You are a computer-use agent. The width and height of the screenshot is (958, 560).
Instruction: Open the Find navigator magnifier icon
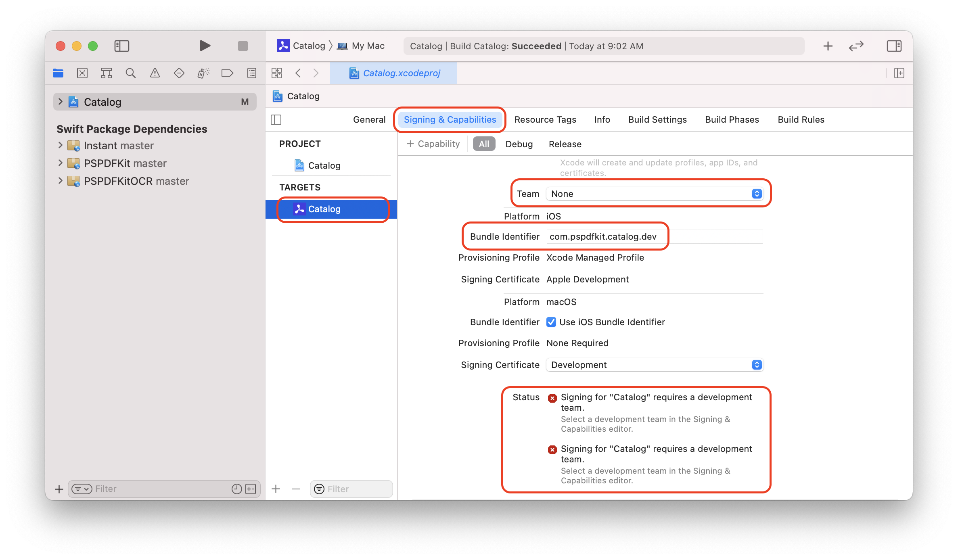tap(130, 73)
